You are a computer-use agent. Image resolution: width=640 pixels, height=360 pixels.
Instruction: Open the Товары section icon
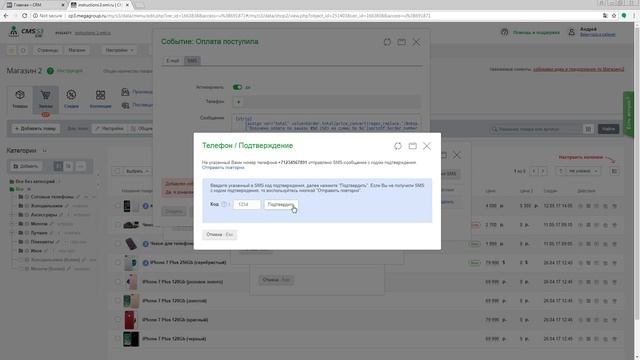click(x=20, y=99)
